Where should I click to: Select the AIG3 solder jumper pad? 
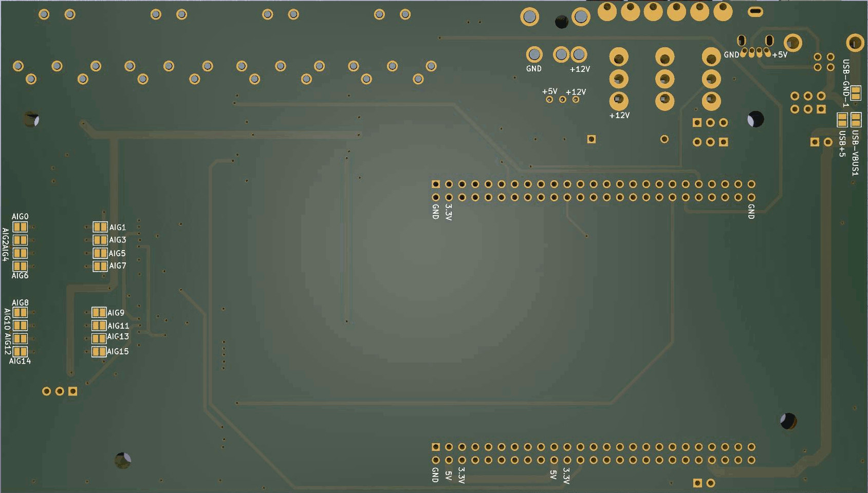(x=100, y=240)
